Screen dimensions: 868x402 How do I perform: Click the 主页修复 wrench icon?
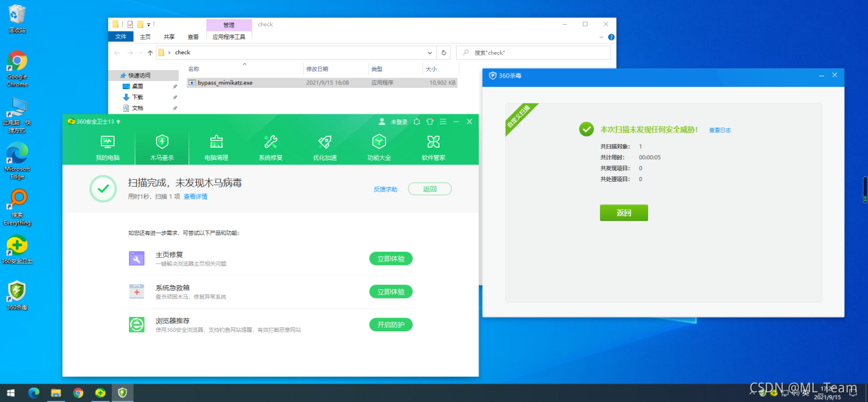click(136, 259)
